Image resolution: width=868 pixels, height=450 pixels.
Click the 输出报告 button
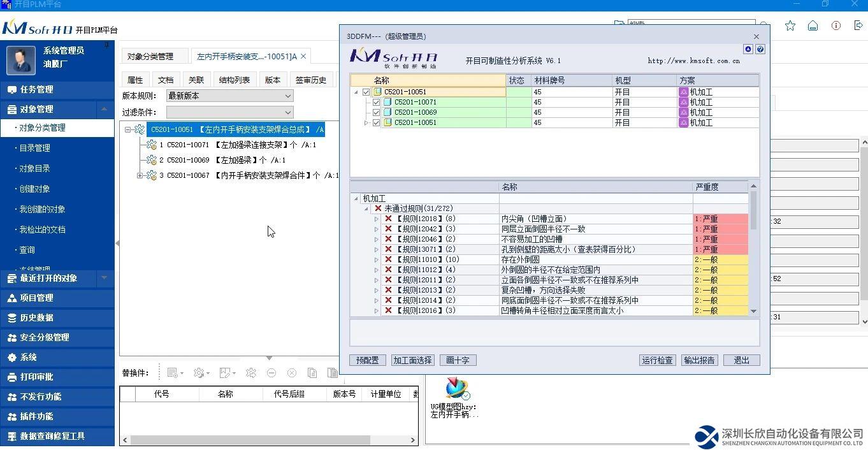[x=699, y=360]
